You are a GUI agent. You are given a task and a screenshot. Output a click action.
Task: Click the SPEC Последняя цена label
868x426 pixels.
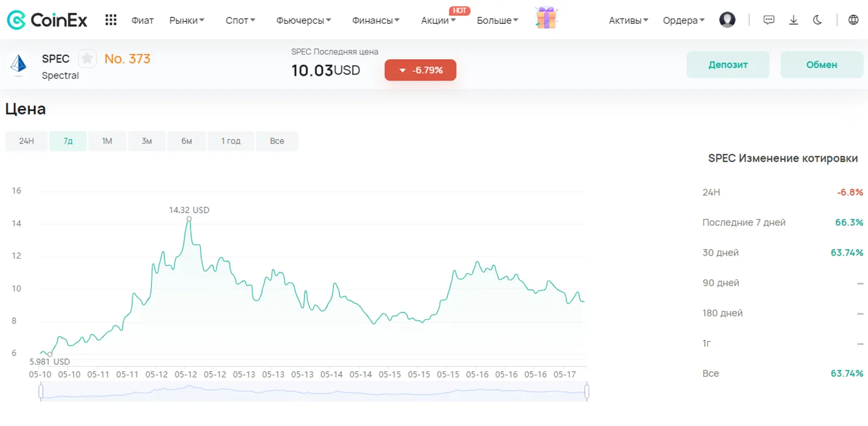tap(335, 52)
